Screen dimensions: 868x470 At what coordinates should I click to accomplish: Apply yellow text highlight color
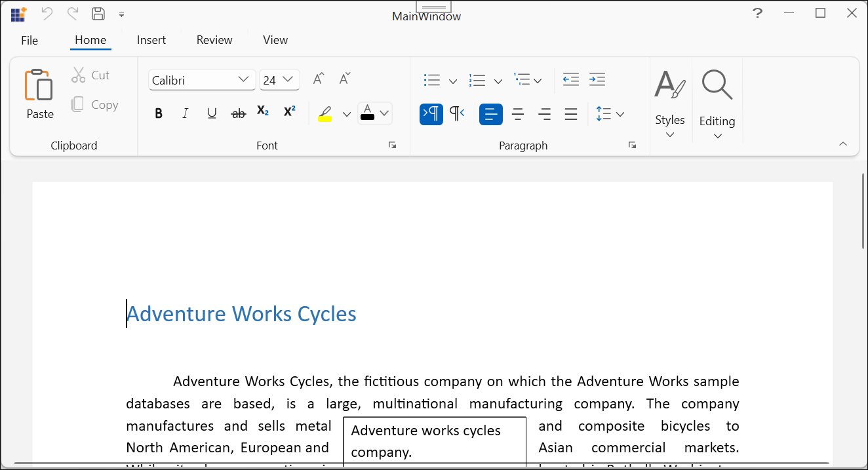(325, 113)
